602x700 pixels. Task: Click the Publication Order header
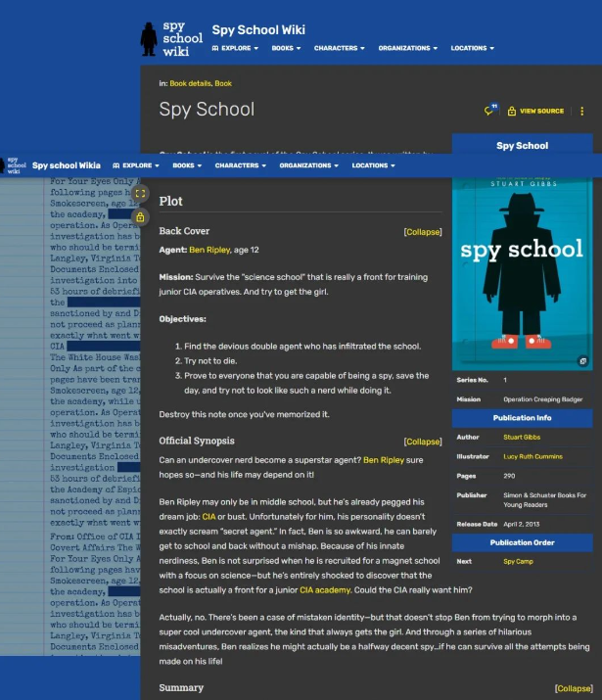pyautogui.click(x=522, y=542)
